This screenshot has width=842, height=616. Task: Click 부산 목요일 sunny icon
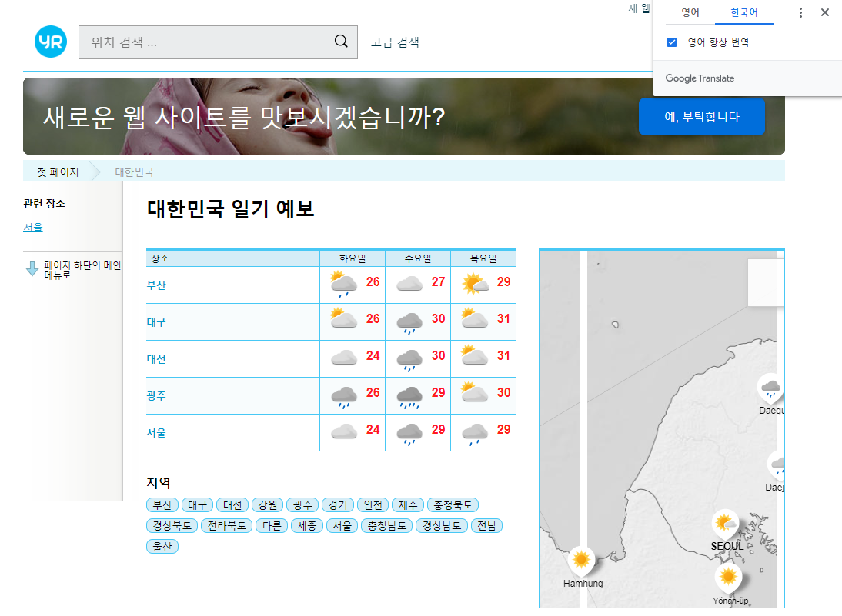[475, 283]
